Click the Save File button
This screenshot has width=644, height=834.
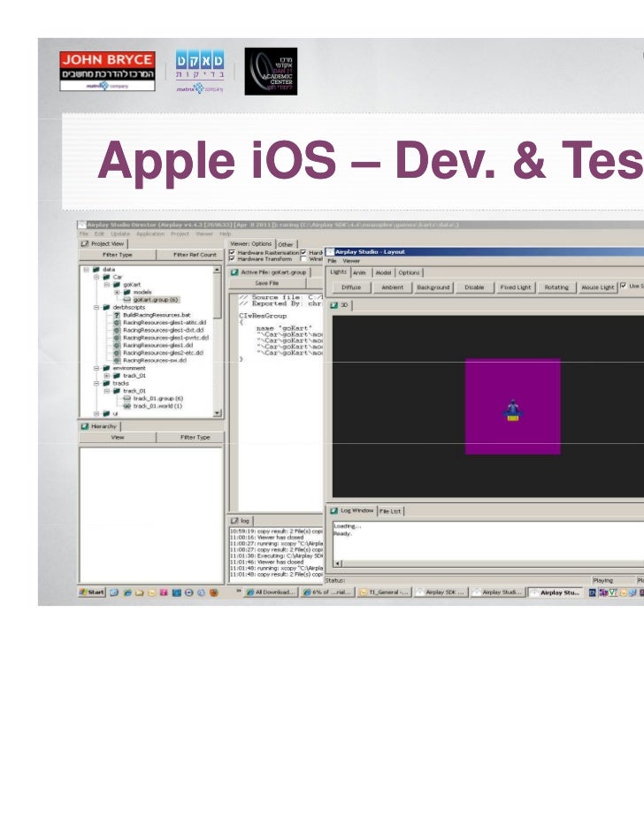[x=267, y=284]
